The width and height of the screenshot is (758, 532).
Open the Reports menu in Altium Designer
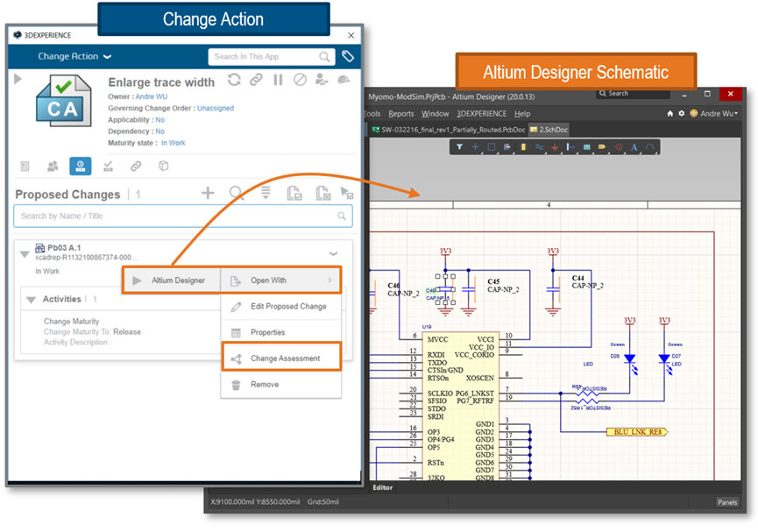click(x=401, y=114)
